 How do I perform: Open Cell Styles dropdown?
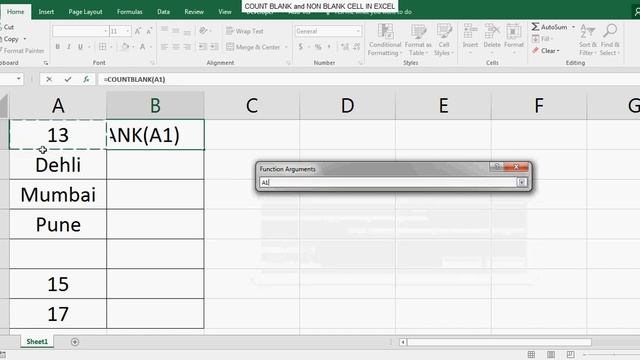[444, 40]
